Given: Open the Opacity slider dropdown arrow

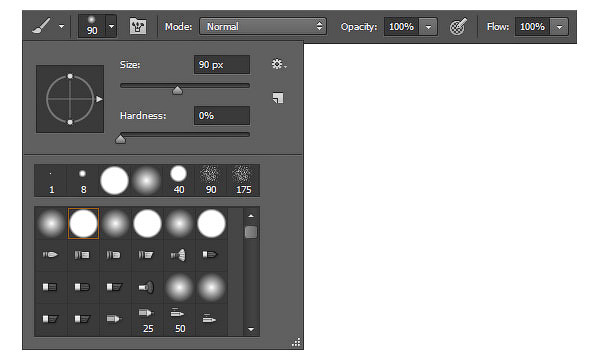Looking at the screenshot, I should click(x=428, y=27).
